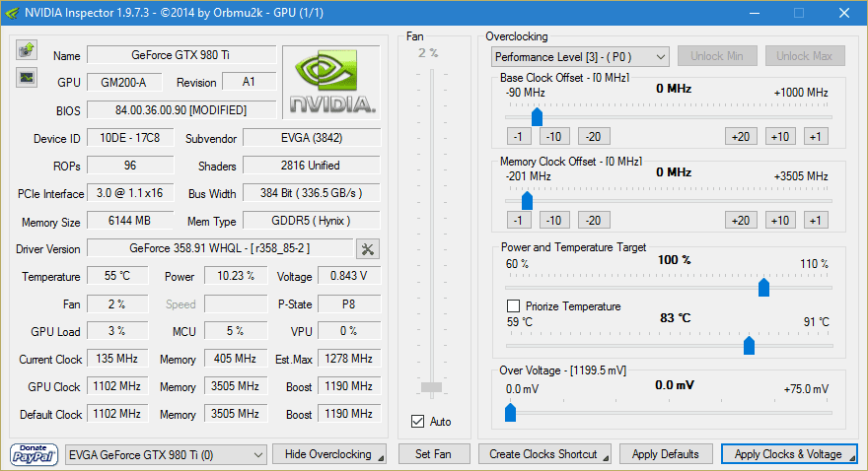Click the disabled Unlock Max button
Viewport: 868px width, 471px height.
click(804, 56)
